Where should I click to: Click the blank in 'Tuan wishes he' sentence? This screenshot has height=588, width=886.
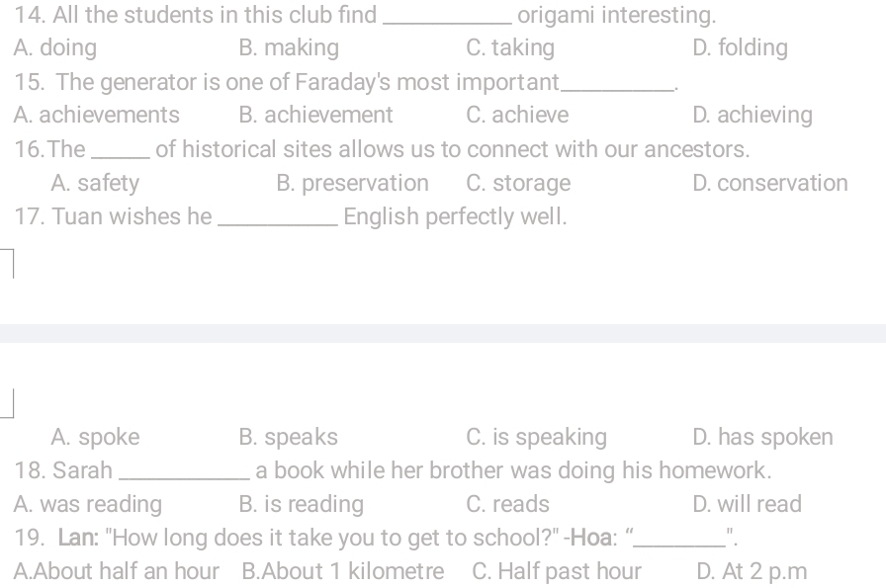(x=278, y=222)
